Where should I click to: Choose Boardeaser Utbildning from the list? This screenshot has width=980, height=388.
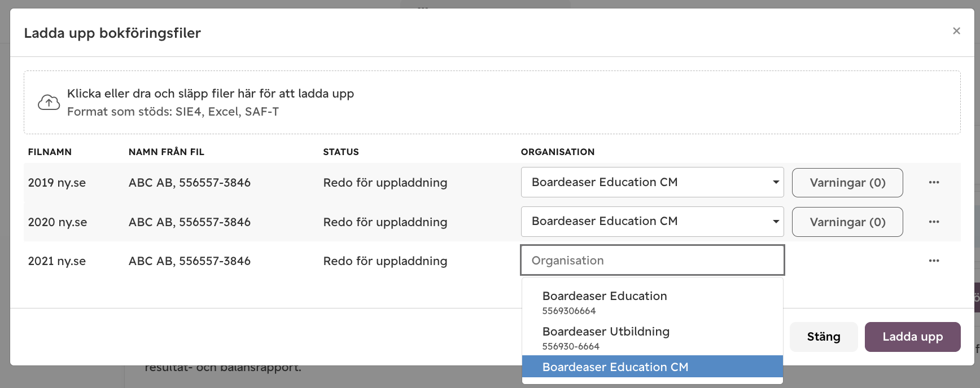click(x=652, y=338)
